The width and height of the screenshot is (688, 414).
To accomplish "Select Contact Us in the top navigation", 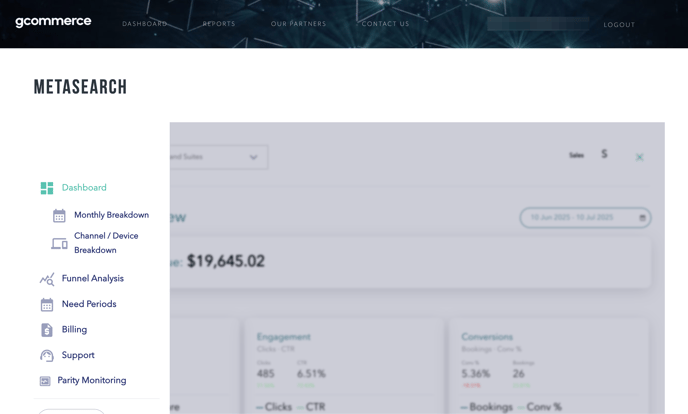I will 385,24.
